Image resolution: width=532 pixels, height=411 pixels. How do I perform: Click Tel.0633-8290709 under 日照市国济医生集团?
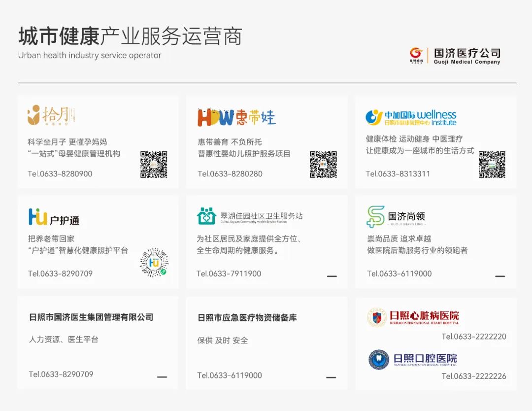61,374
